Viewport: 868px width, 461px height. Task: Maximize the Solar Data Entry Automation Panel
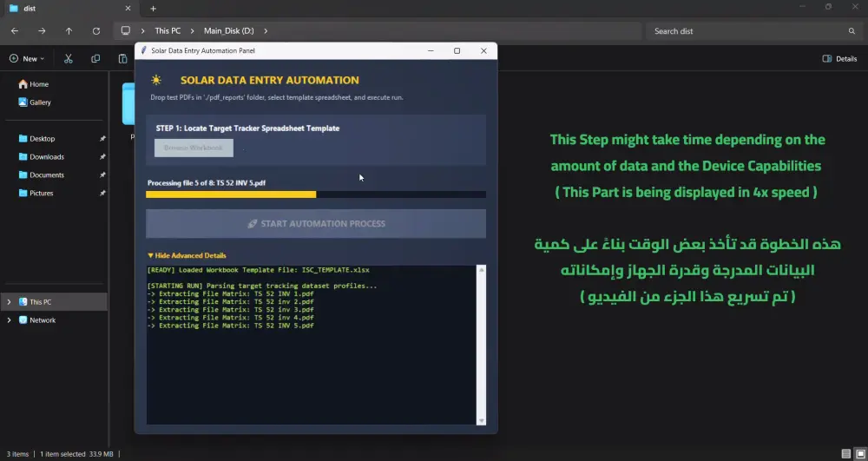click(457, 51)
